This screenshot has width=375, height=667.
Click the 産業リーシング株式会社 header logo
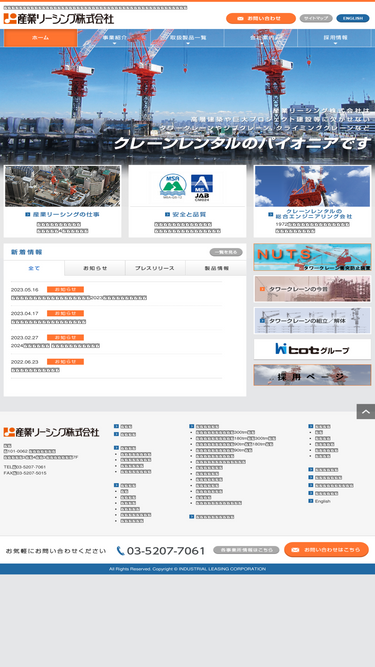click(x=59, y=19)
